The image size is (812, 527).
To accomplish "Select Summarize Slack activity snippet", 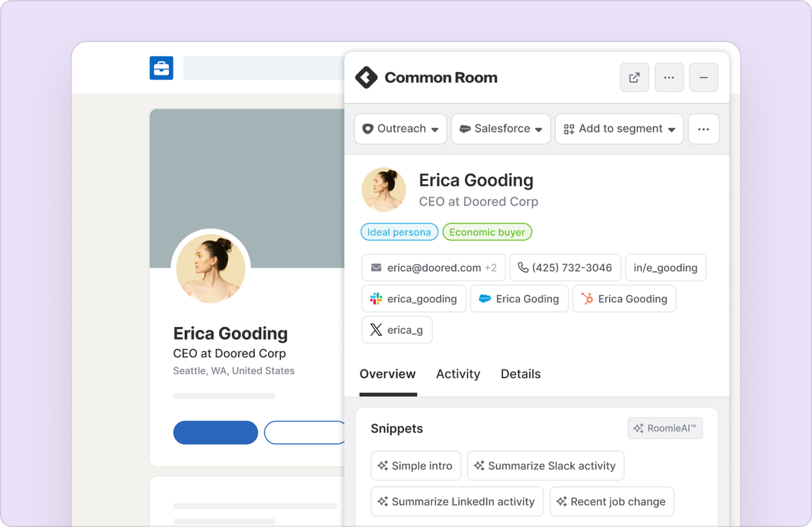I will tap(545, 465).
